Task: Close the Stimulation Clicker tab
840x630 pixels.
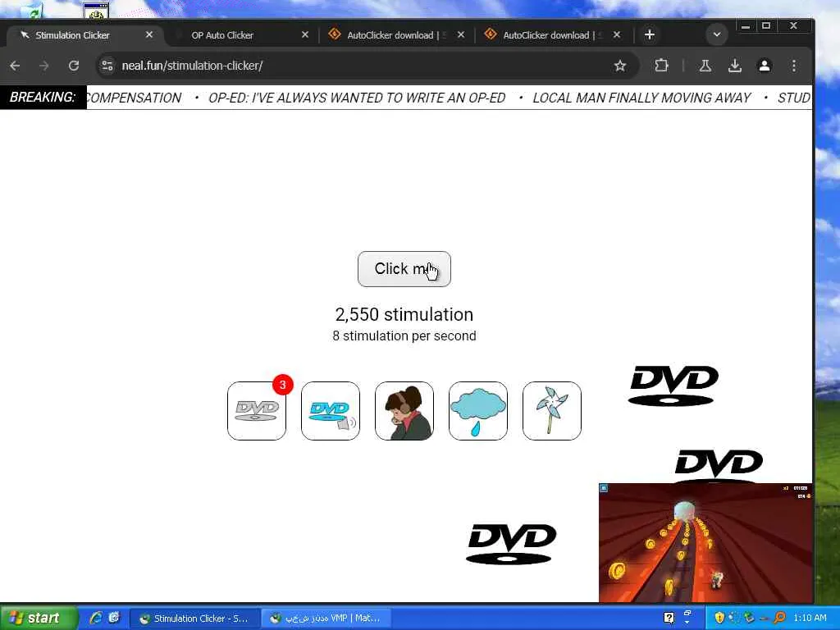Action: [x=149, y=34]
